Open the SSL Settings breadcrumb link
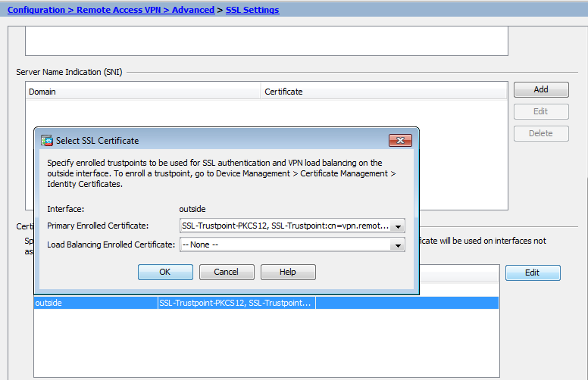Screen dimensions: 588x380 252,10
